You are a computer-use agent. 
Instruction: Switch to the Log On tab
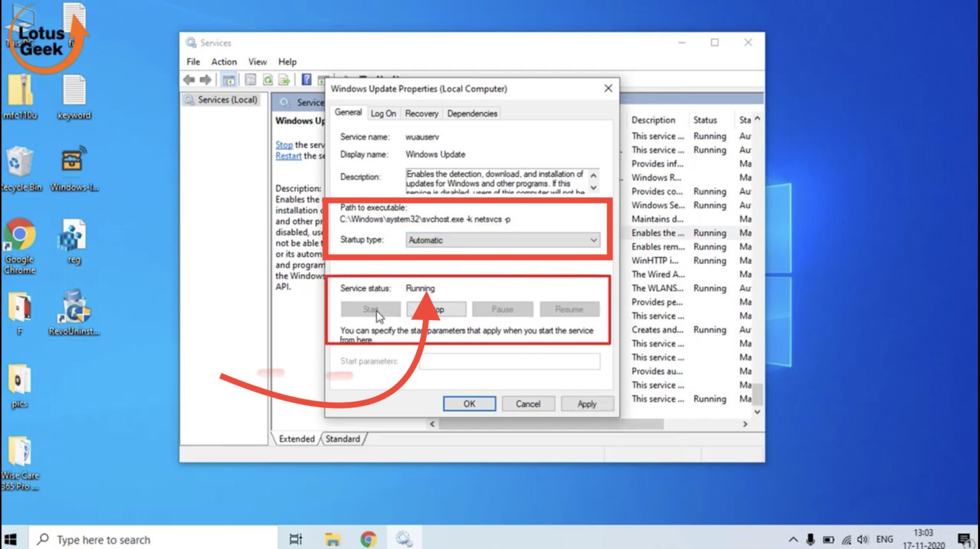click(383, 113)
